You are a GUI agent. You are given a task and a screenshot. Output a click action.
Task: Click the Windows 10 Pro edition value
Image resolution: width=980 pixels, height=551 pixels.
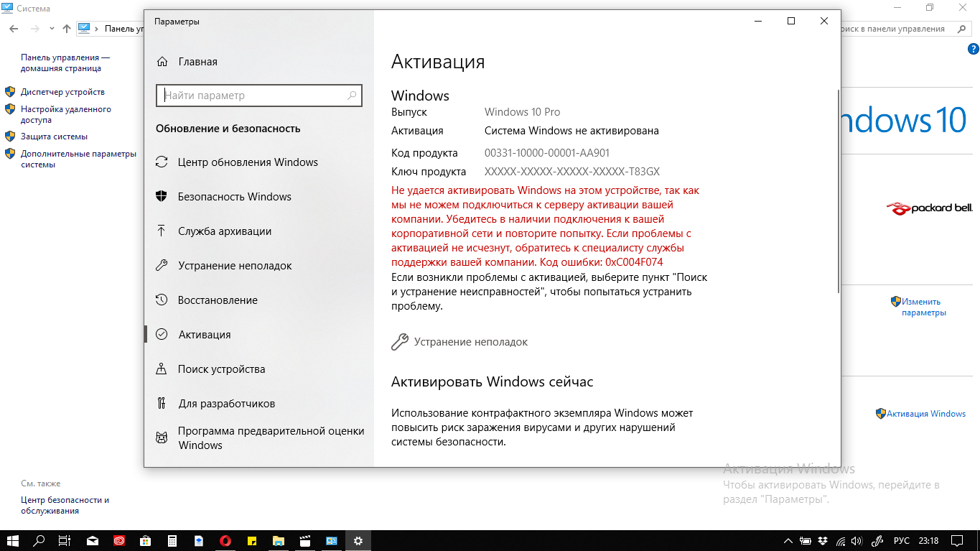(x=522, y=112)
